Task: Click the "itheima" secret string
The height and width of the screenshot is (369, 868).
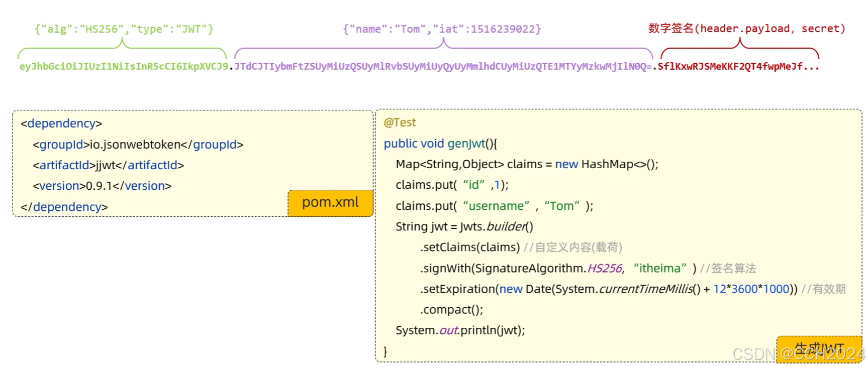Action: [660, 269]
